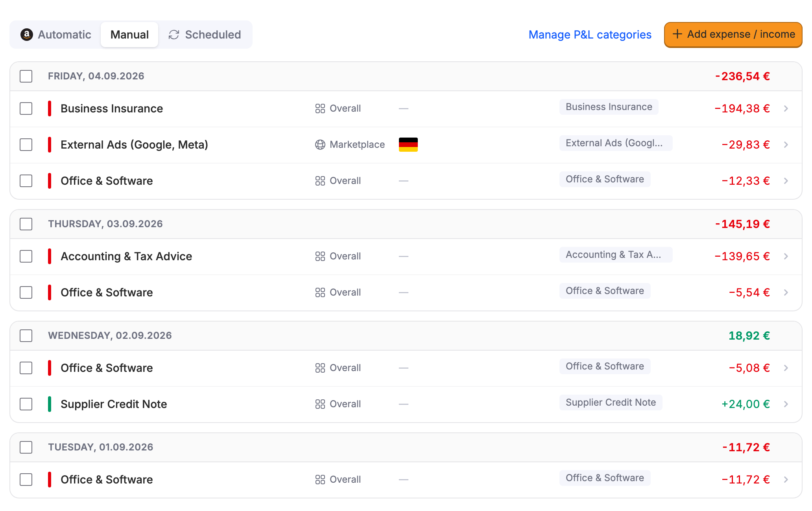Open details chevron for -139,65 € entry
This screenshot has width=812, height=511.
point(786,256)
